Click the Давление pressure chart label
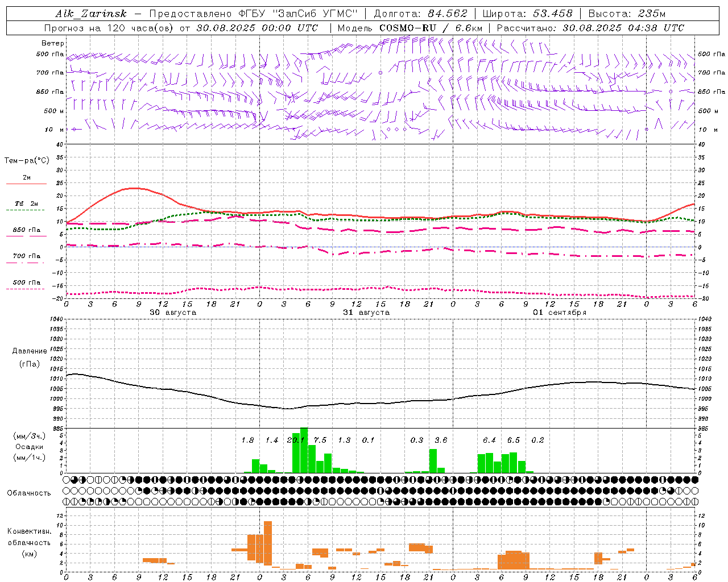This screenshot has width=728, height=582. pyautogui.click(x=30, y=351)
